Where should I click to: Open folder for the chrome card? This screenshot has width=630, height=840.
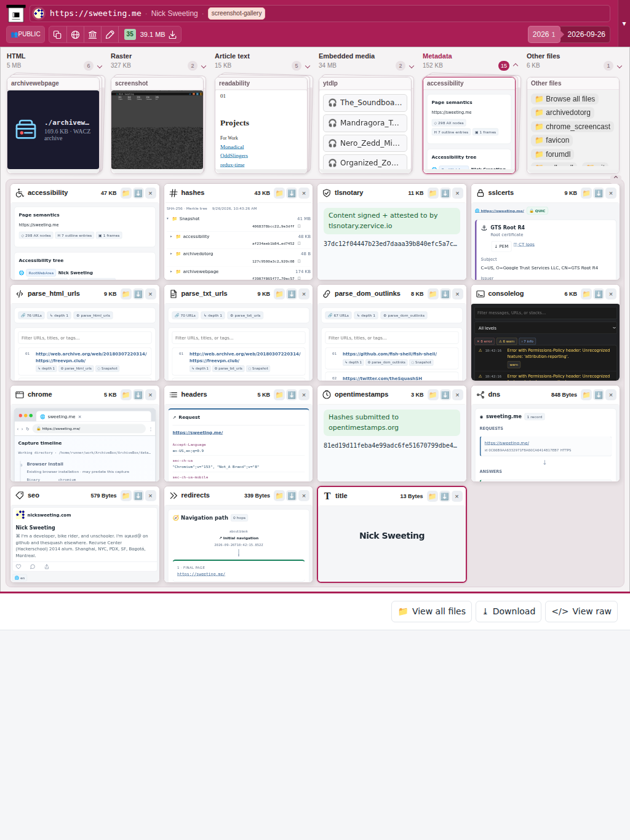coord(126,395)
